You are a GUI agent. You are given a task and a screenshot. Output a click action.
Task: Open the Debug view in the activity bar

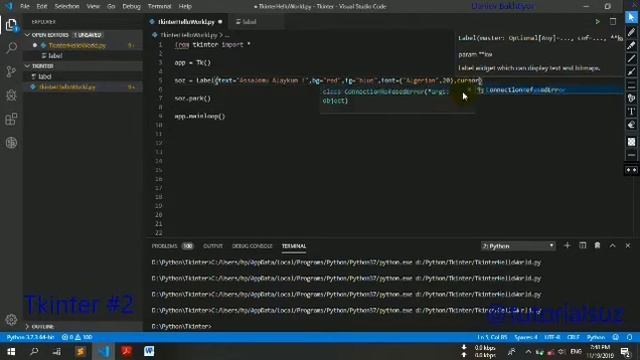click(11, 95)
